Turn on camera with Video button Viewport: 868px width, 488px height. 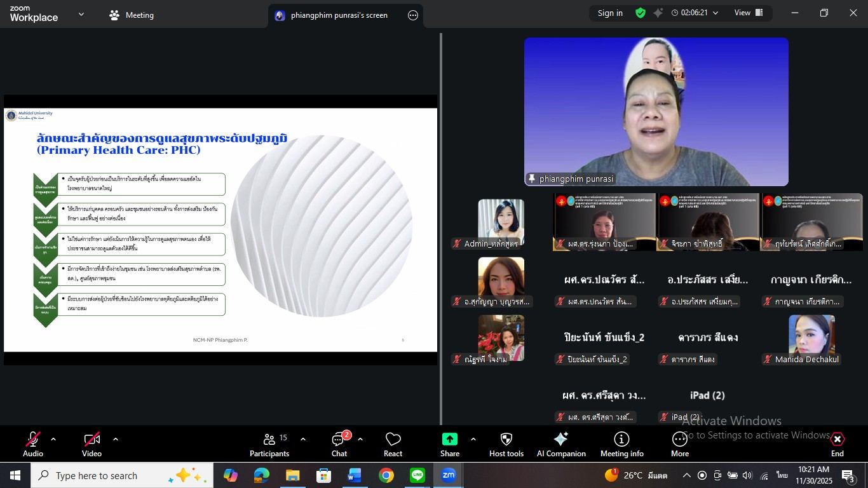click(92, 444)
